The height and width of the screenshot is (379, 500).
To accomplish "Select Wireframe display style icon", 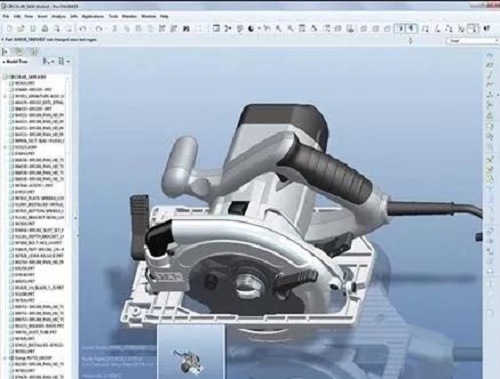I will [x=364, y=29].
